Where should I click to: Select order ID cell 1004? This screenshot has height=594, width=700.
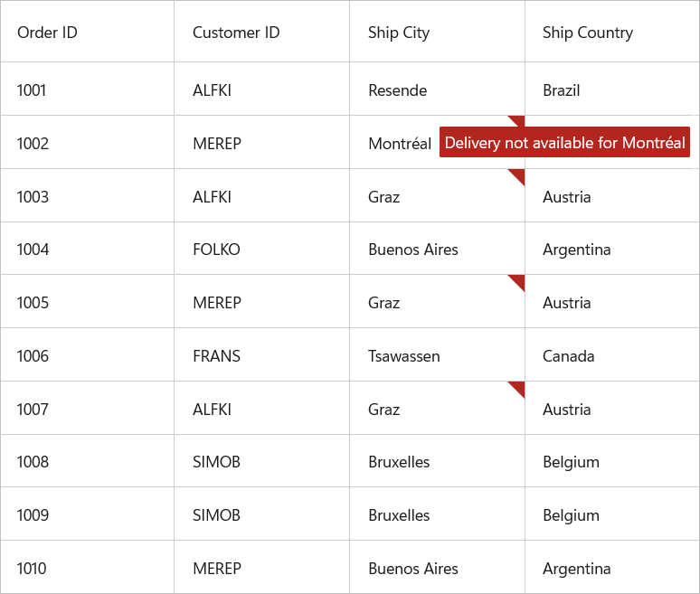point(33,250)
